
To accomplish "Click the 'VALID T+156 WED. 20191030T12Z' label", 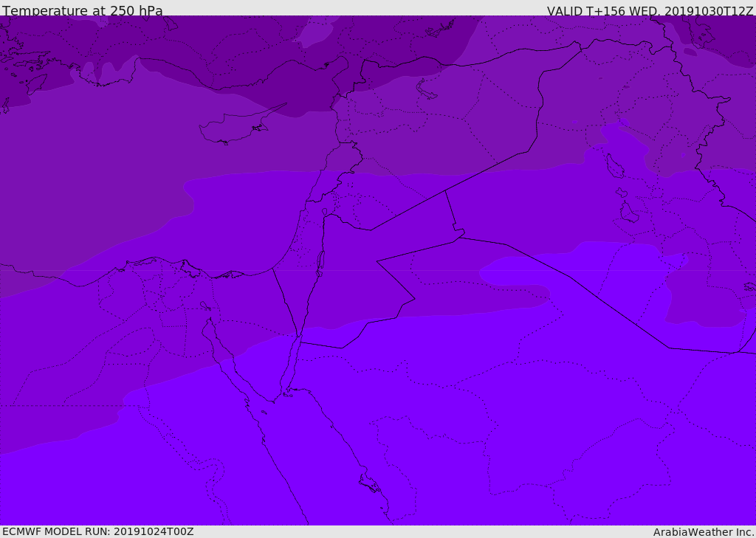I will click(650, 11).
